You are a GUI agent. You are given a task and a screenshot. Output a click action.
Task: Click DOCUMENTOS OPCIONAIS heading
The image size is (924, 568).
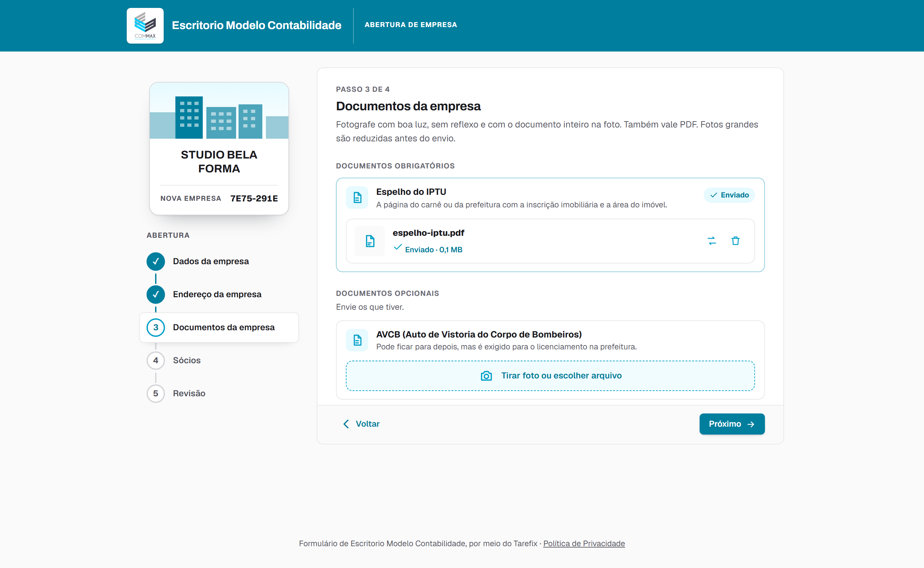pos(387,293)
